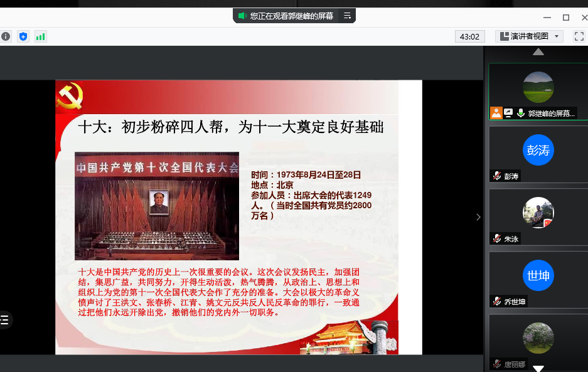The height and width of the screenshot is (372, 588).
Task: Click the shared slide's meeting hall photo
Action: point(157,206)
